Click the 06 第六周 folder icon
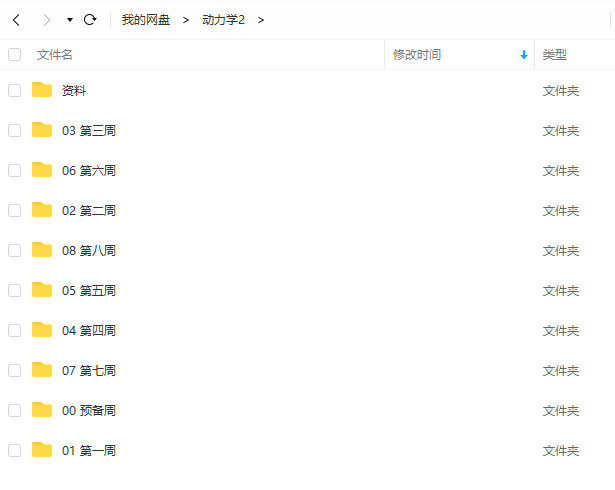 [x=42, y=170]
